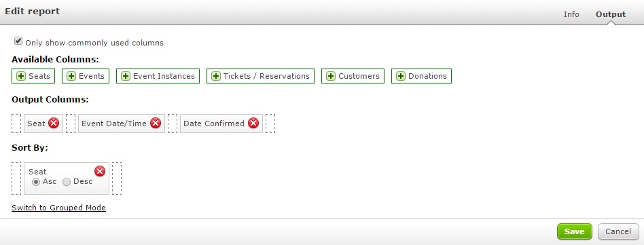Expand the Seats column group plus icon
Viewport: 644px width, 245px height.
coord(21,76)
